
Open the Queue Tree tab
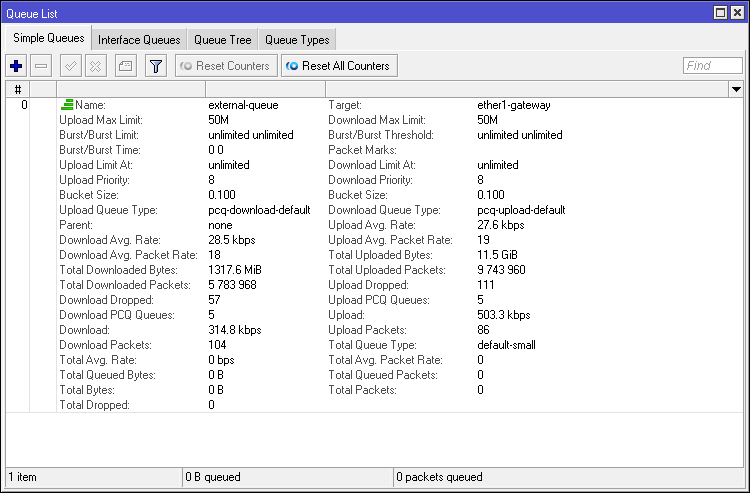(x=222, y=40)
